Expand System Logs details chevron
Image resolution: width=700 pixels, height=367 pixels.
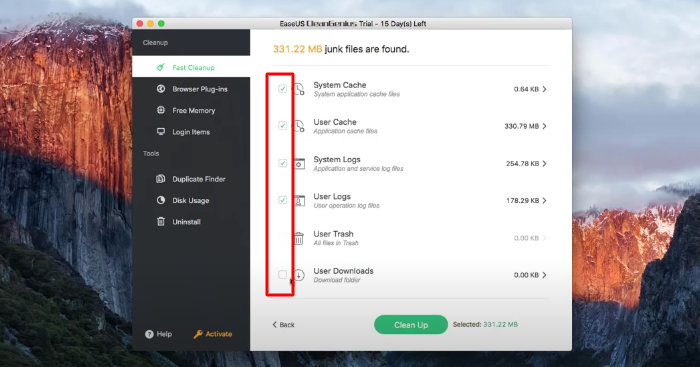click(544, 164)
